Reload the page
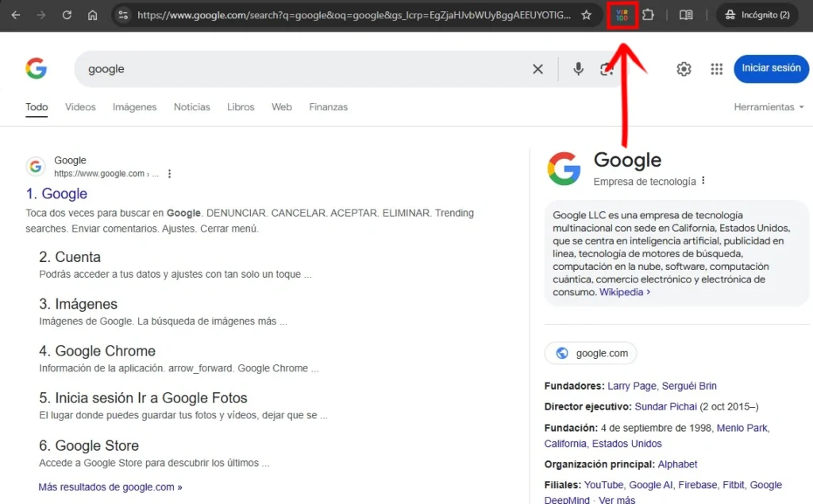 [x=67, y=15]
